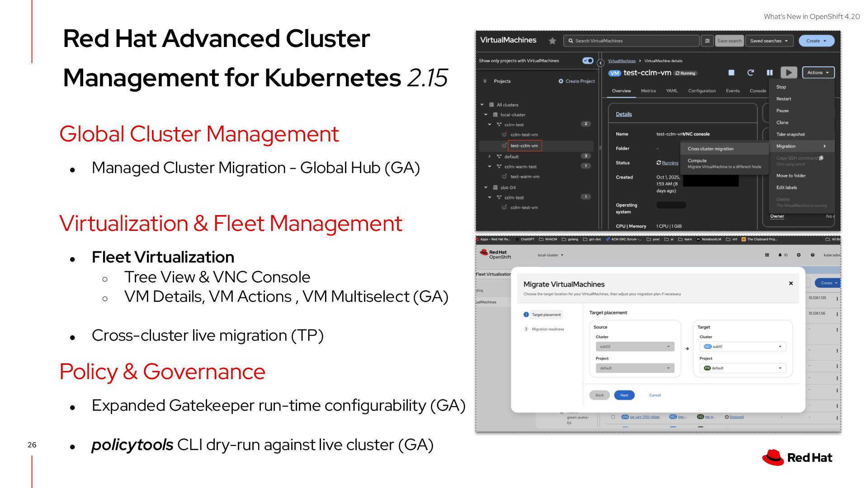The height and width of the screenshot is (488, 868).
Task: Open the search filter options icon
Action: pyautogui.click(x=708, y=41)
